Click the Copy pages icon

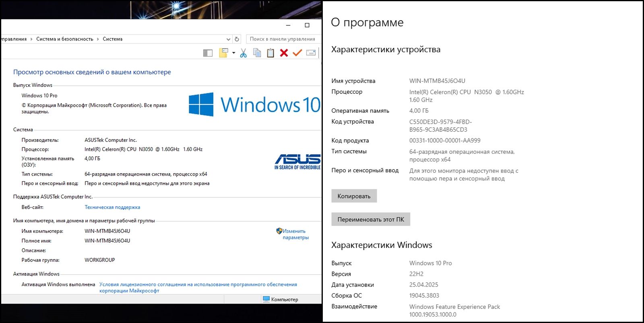pyautogui.click(x=257, y=53)
